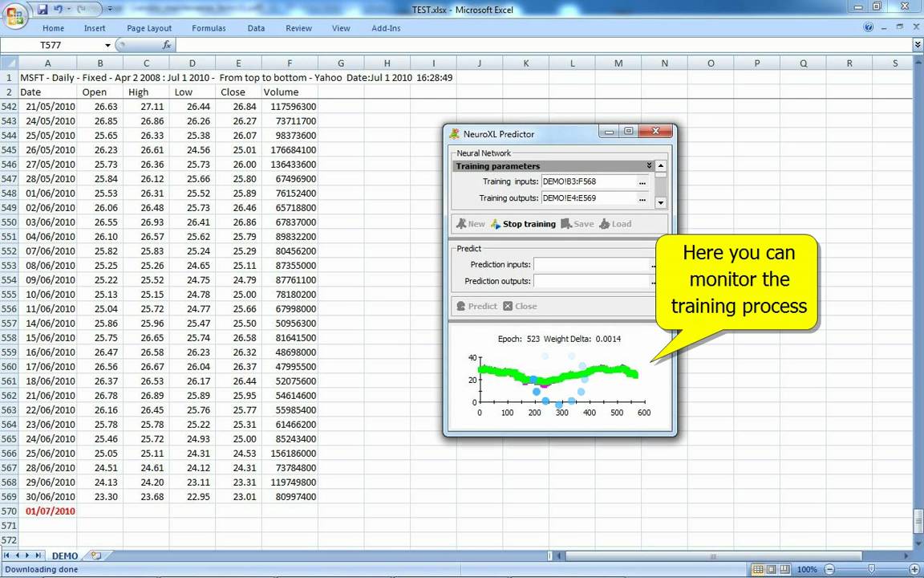Viewport: 924px width, 578px height.
Task: Open the undo history dropdown arrow
Action: [68, 9]
